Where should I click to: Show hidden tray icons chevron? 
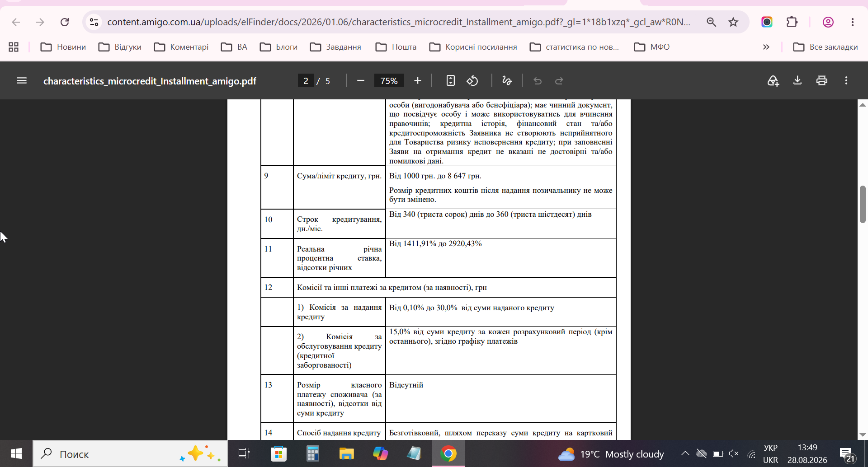[685, 453]
